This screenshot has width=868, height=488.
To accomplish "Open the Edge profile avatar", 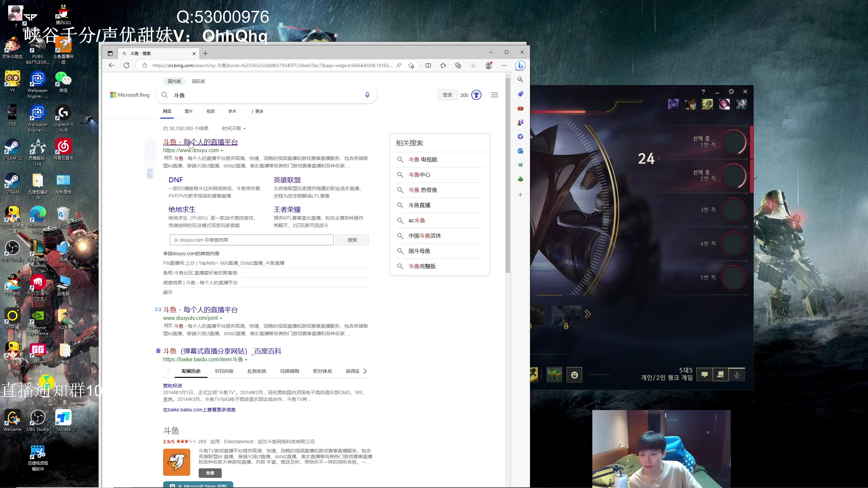I will 489,65.
